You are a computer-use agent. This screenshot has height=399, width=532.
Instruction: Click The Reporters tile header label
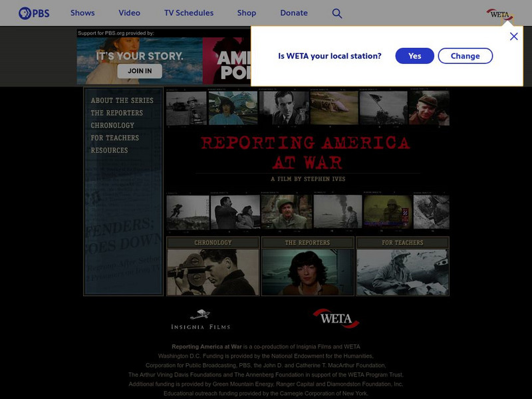coord(308,243)
